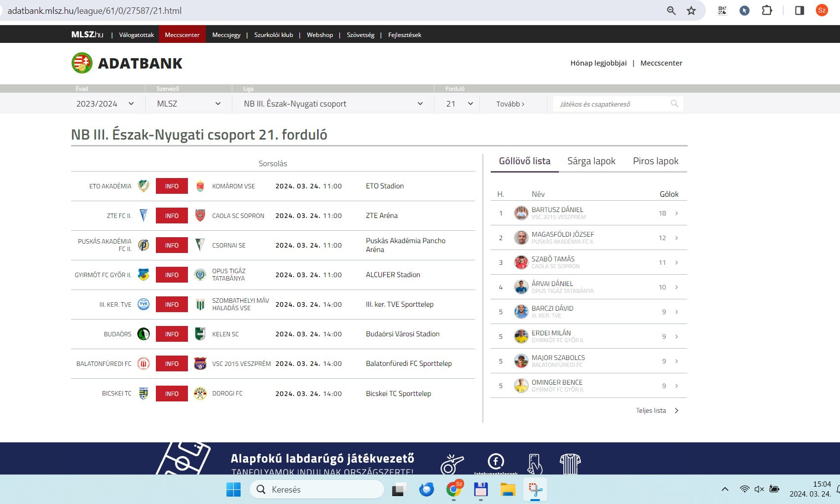Click INFO for Budaörs vs Kelen SC
This screenshot has width=840, height=504.
(x=172, y=334)
